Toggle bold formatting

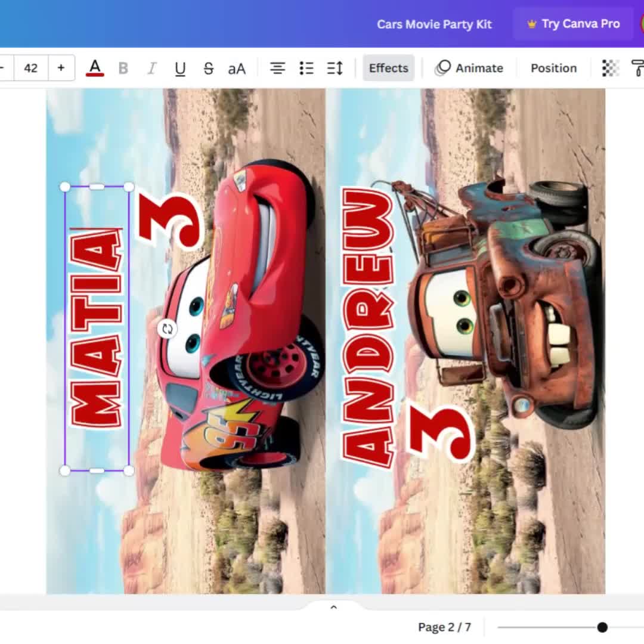[x=123, y=68]
